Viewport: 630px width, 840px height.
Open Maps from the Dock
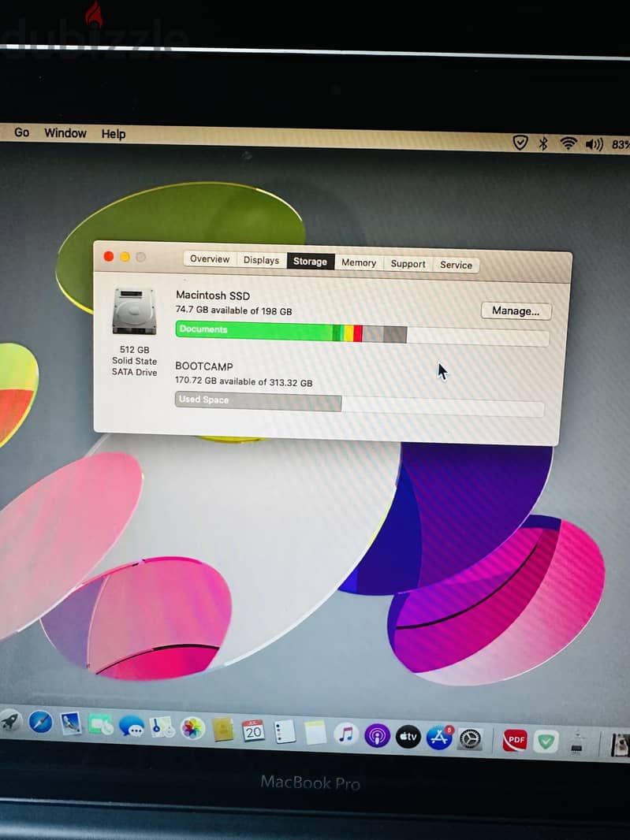click(162, 727)
